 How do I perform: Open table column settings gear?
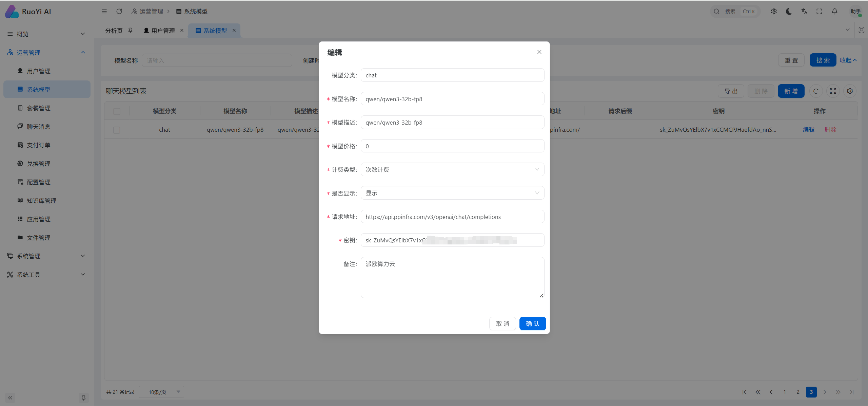tap(850, 91)
